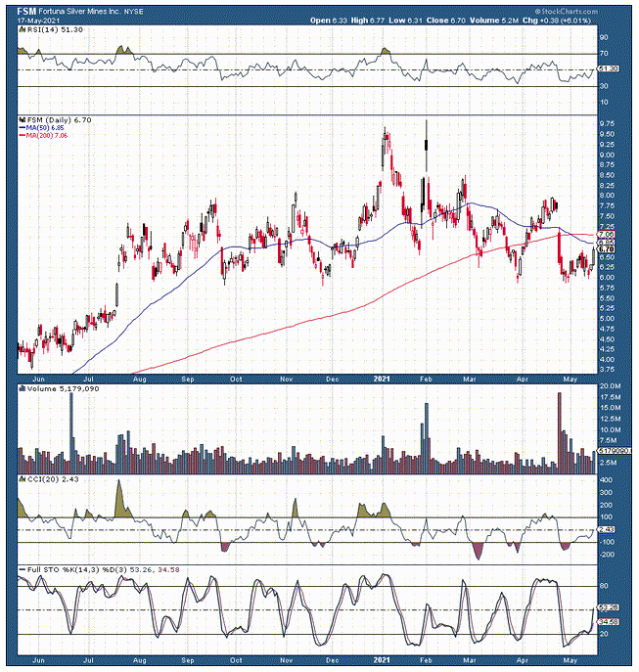This screenshot has width=639, height=672.
Task: Click the 20.0M label on volume axis
Action: [610, 386]
